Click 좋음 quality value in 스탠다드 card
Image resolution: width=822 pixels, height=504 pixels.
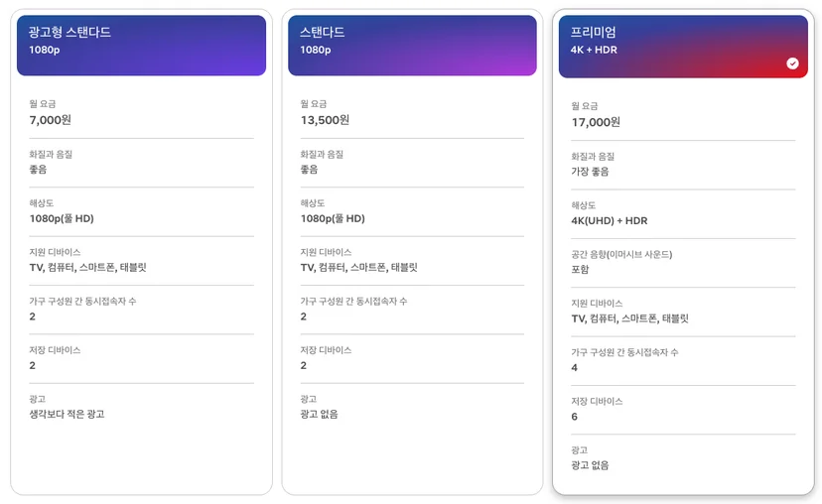click(x=309, y=170)
